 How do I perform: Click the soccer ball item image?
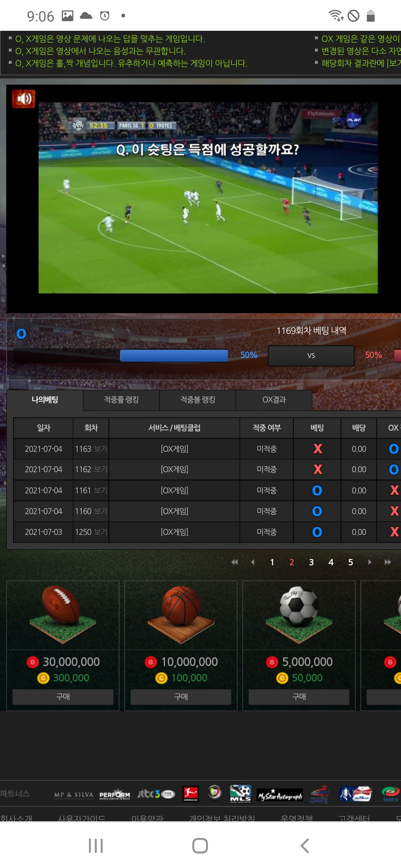(x=299, y=615)
